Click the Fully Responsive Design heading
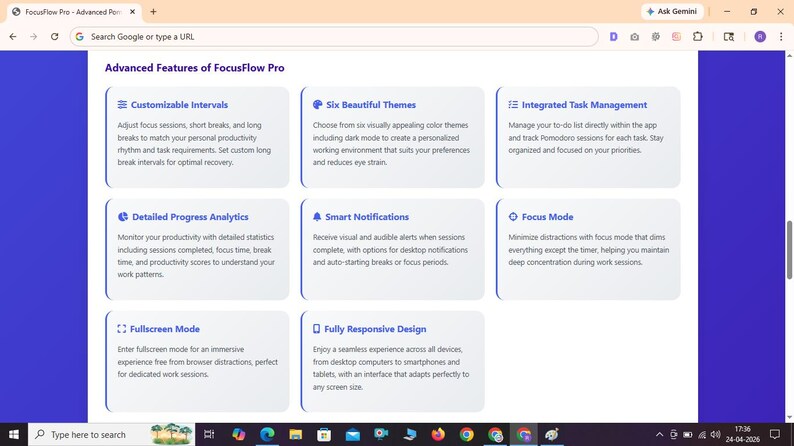 [375, 329]
